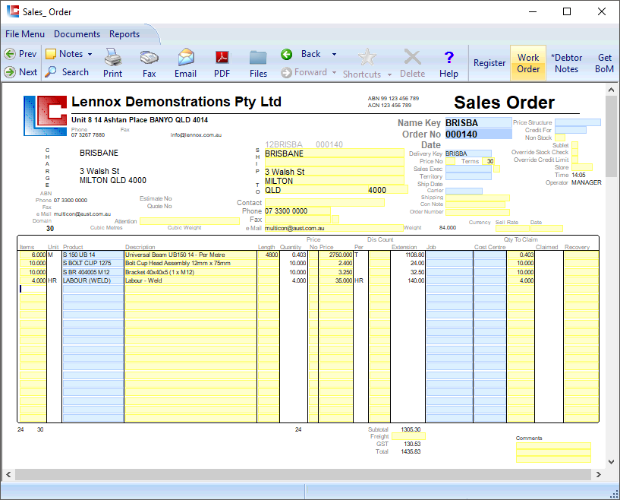Click the Delivery Key field
The width and height of the screenshot is (620, 501).
[x=469, y=153]
